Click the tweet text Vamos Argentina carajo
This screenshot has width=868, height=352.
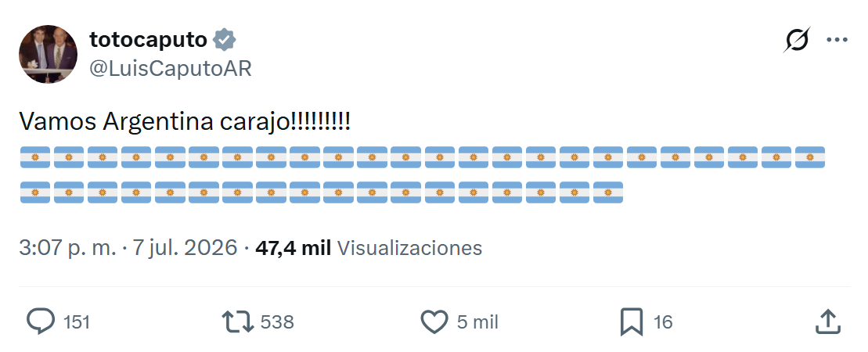(185, 122)
